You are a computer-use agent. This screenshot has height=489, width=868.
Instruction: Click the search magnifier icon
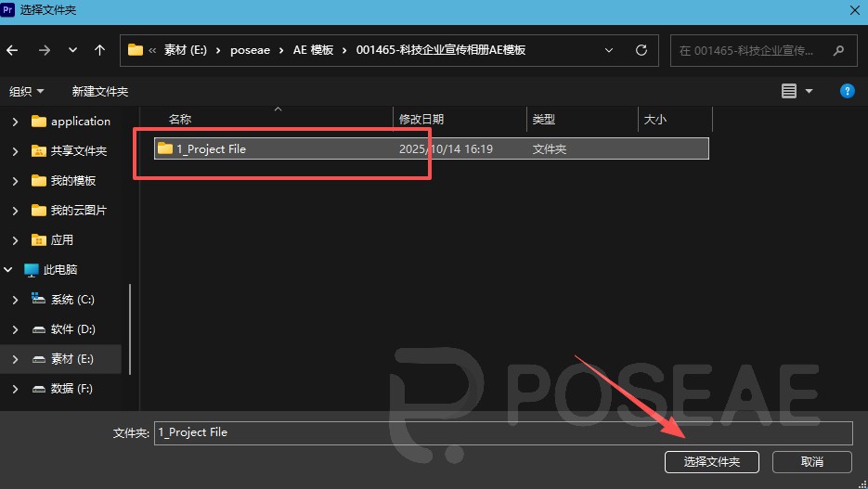tap(838, 50)
